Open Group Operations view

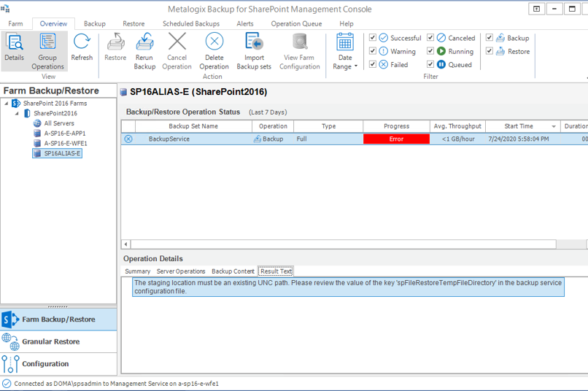click(47, 48)
